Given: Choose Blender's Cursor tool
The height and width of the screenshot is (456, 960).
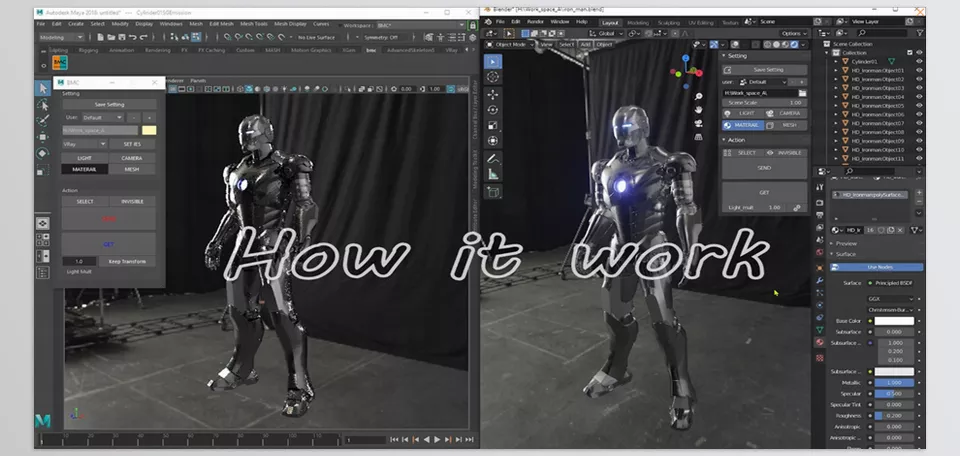Looking at the screenshot, I should (493, 77).
